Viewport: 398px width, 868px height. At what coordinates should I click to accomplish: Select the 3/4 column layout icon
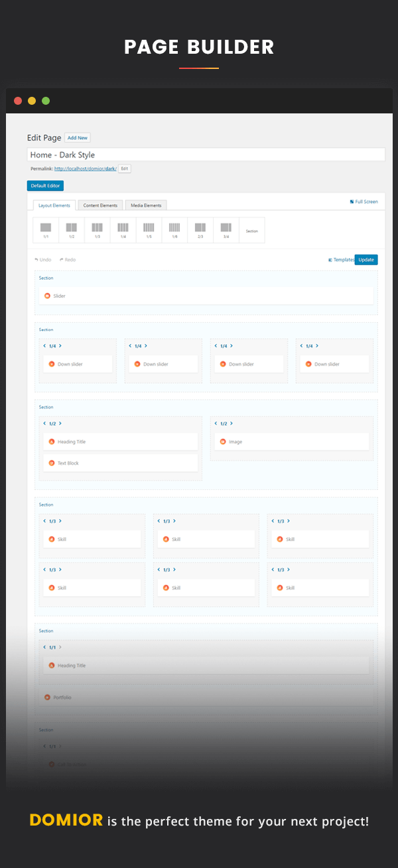coord(226,229)
